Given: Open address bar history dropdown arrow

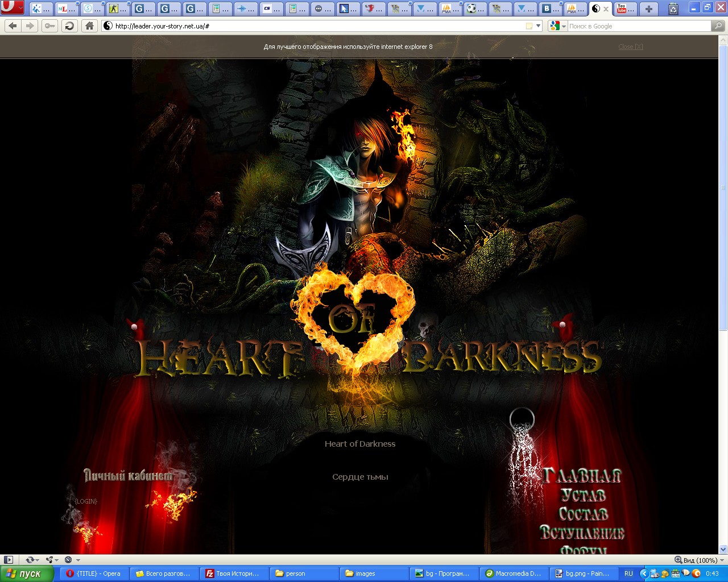Looking at the screenshot, I should tap(538, 26).
